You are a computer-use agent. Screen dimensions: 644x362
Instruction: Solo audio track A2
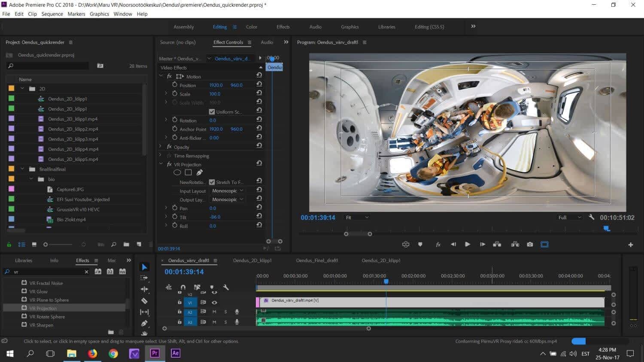[225, 312]
